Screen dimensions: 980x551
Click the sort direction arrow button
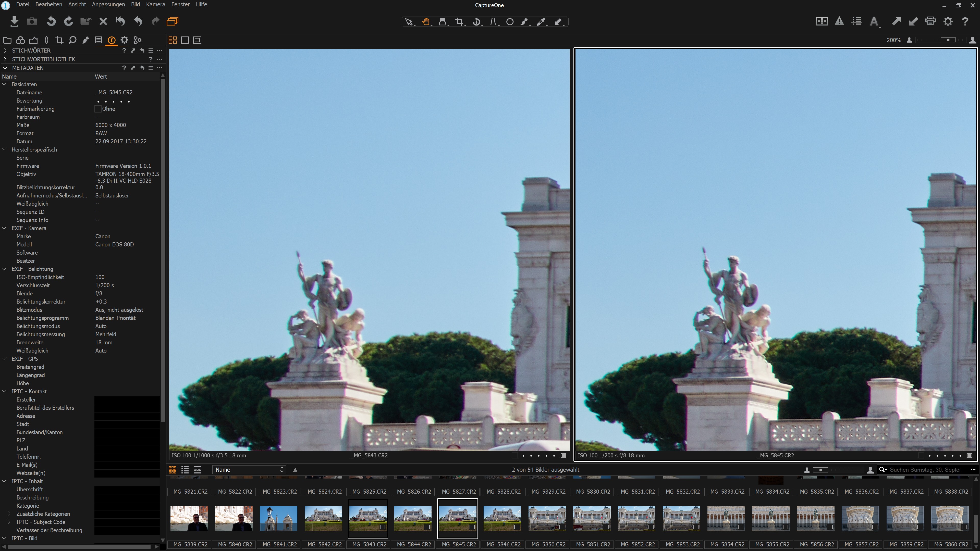[295, 470]
